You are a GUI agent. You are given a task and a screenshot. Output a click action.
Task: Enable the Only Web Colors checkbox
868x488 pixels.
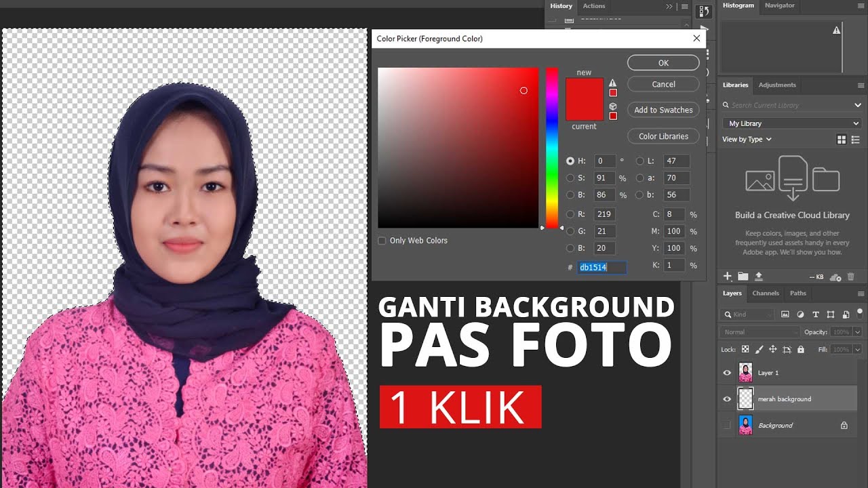382,241
